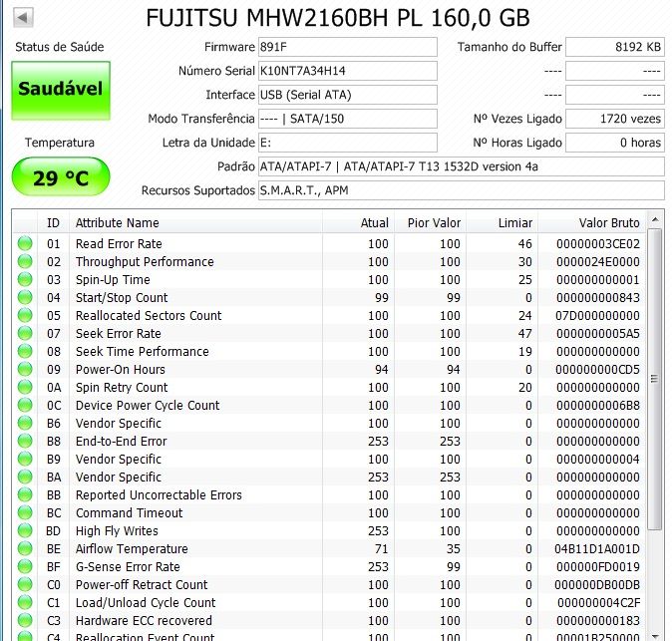The height and width of the screenshot is (641, 672).
Task: Click status icon beside Reallocated Sectors Count
Action: [25, 316]
